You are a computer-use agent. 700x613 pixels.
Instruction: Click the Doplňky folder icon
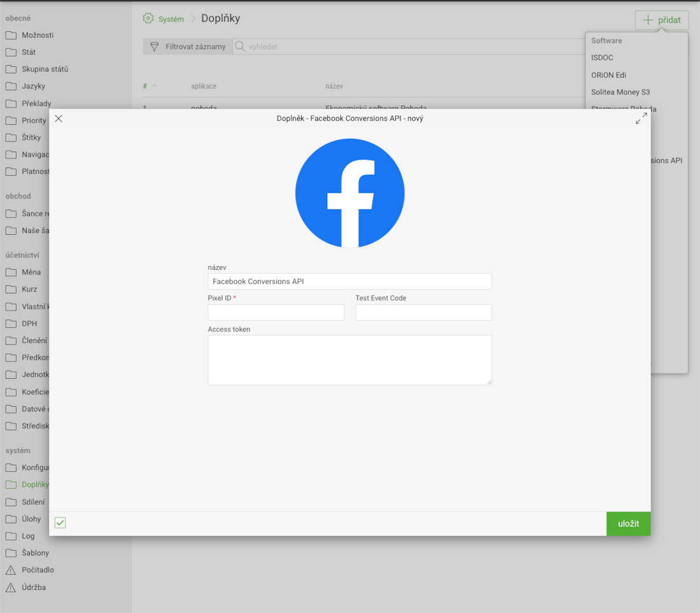pos(11,485)
